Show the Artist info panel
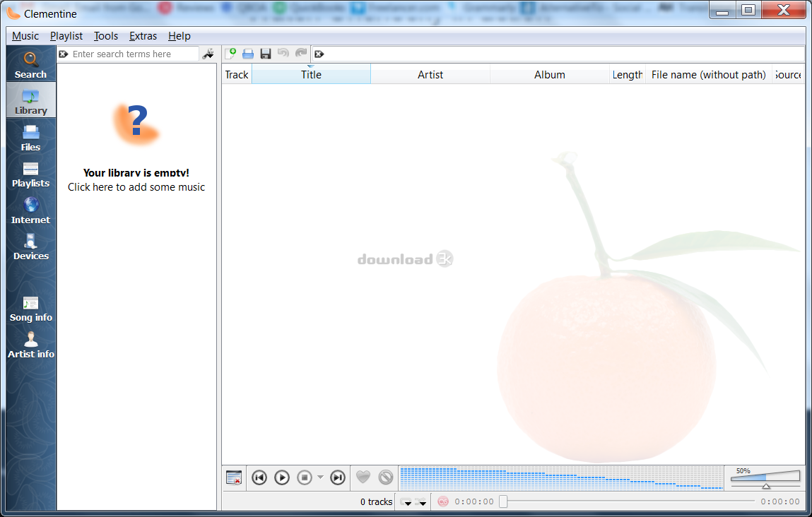Viewport: 812px width, 517px height. [x=30, y=345]
